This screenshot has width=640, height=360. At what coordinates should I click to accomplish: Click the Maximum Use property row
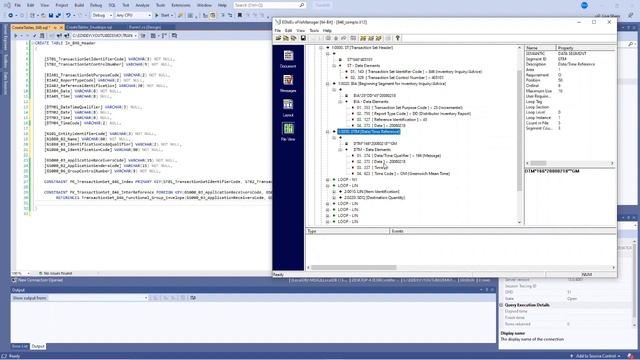(570, 91)
